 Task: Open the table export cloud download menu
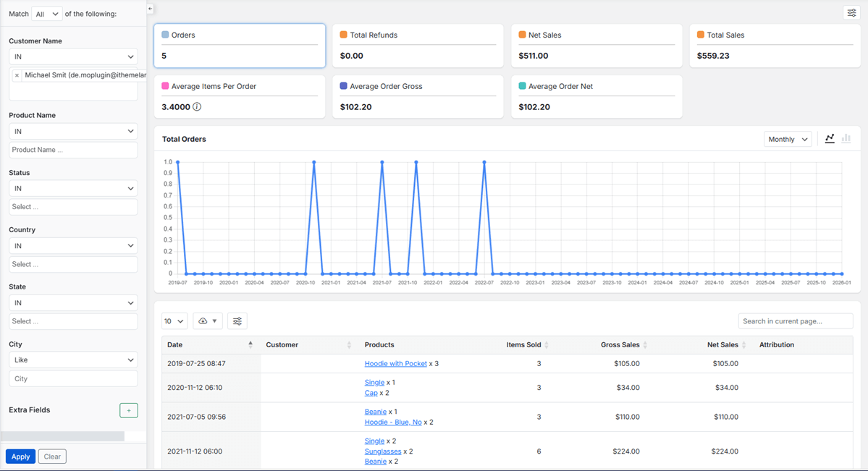pyautogui.click(x=207, y=321)
